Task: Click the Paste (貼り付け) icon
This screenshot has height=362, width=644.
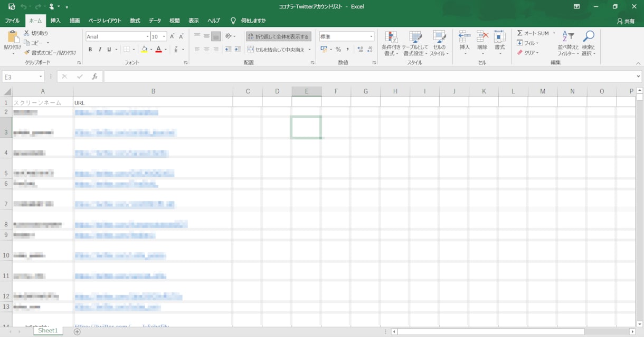Action: [x=12, y=37]
